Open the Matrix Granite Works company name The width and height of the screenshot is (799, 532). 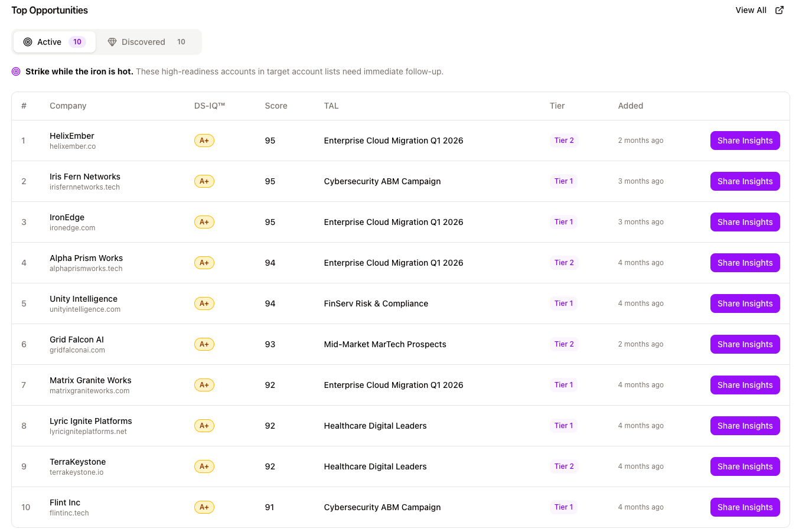pos(90,380)
